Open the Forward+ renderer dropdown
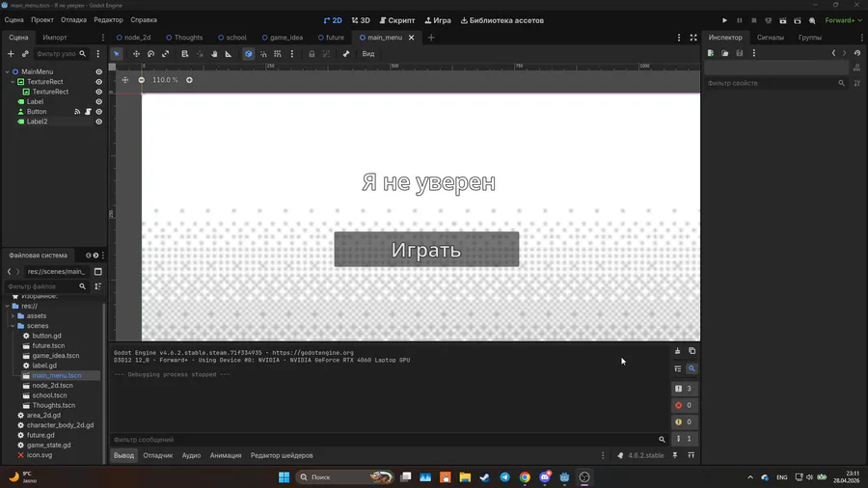The image size is (868, 488). [x=844, y=20]
